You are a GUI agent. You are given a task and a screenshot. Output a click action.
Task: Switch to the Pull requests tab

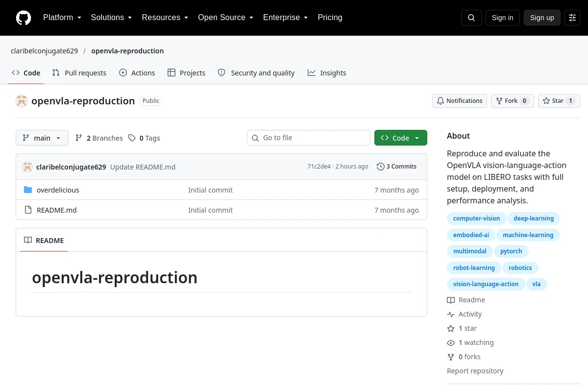click(79, 73)
